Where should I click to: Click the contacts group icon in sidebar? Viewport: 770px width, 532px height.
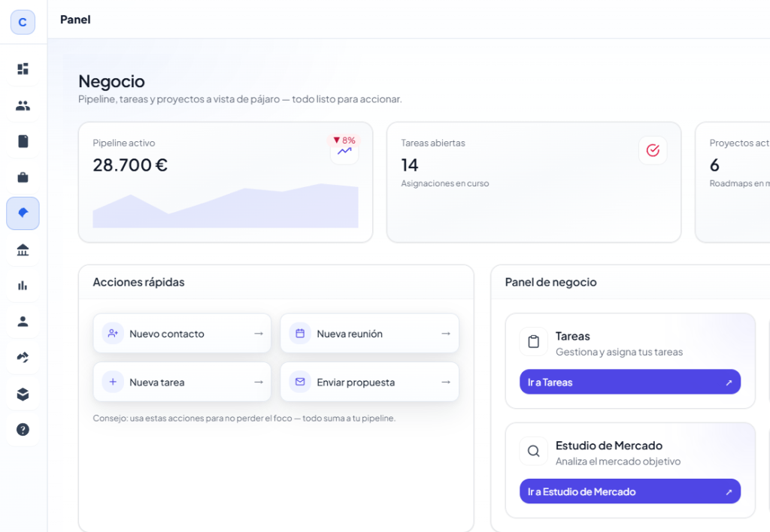click(x=23, y=105)
